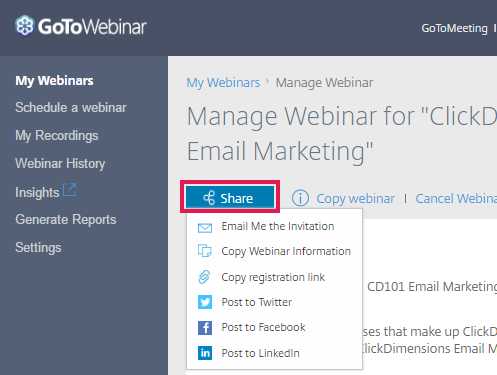Click the copy icon for Copy Webinar Information

pos(205,251)
